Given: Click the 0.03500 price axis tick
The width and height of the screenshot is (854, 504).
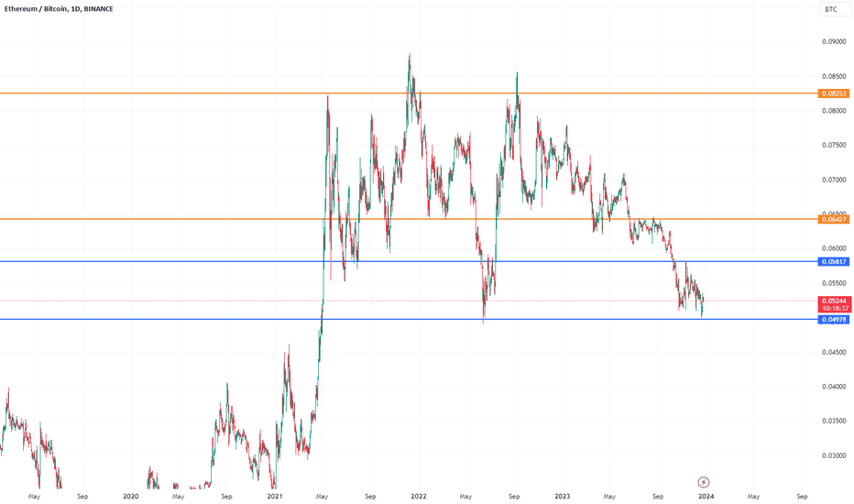Looking at the screenshot, I should (834, 422).
